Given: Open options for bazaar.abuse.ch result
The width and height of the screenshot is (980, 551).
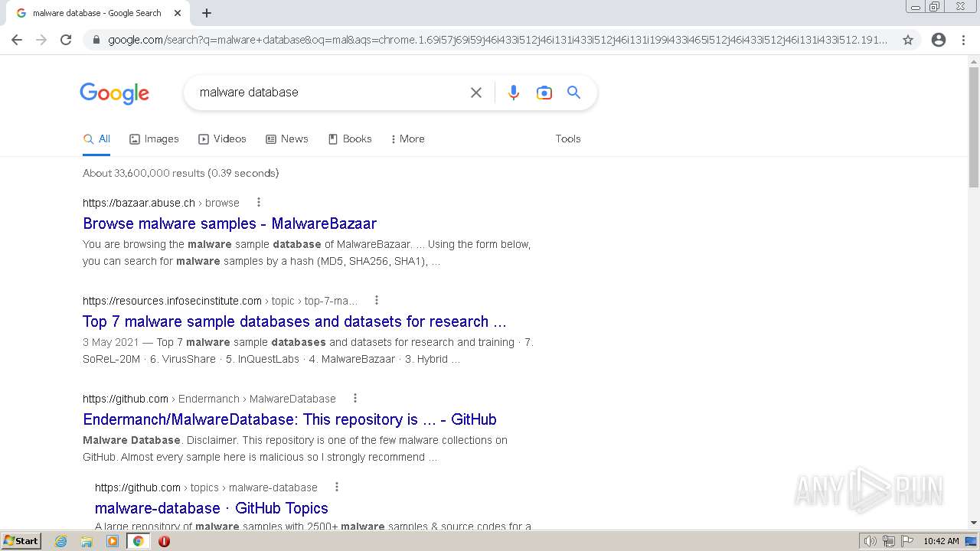Looking at the screenshot, I should point(259,203).
